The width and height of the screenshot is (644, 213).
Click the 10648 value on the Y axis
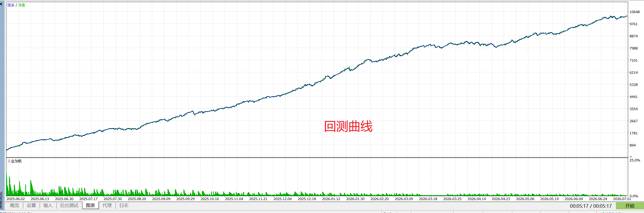[634, 12]
